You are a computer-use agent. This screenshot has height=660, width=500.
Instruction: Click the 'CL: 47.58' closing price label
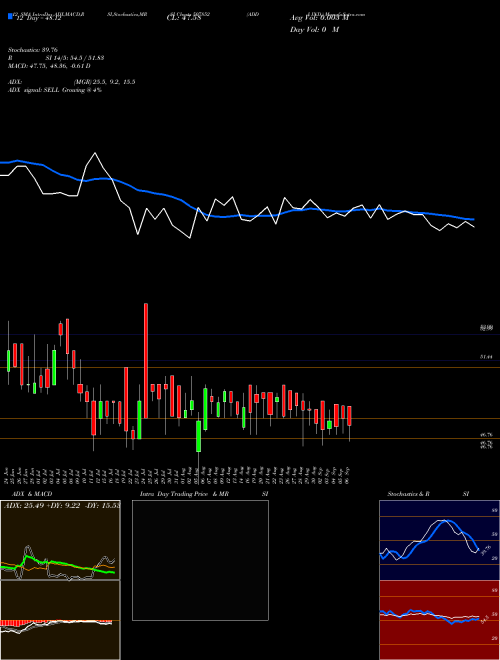coord(184,18)
